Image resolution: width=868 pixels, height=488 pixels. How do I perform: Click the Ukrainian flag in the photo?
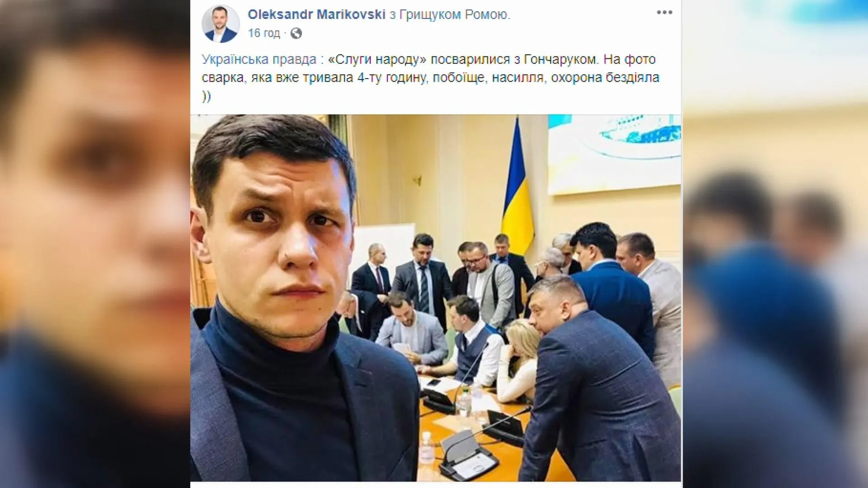tap(518, 190)
